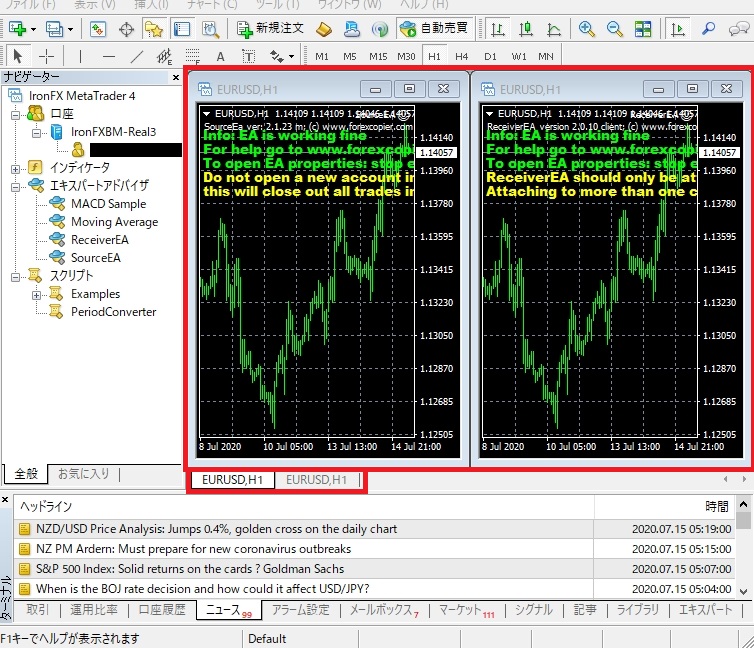Switch to お気に入り navigator tab
The image size is (754, 648).
click(x=84, y=474)
